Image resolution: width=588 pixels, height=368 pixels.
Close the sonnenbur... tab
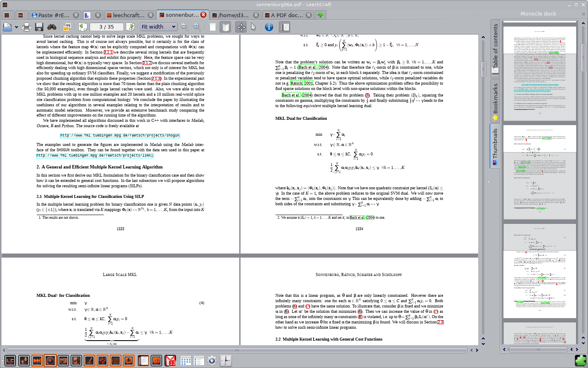tap(203, 15)
